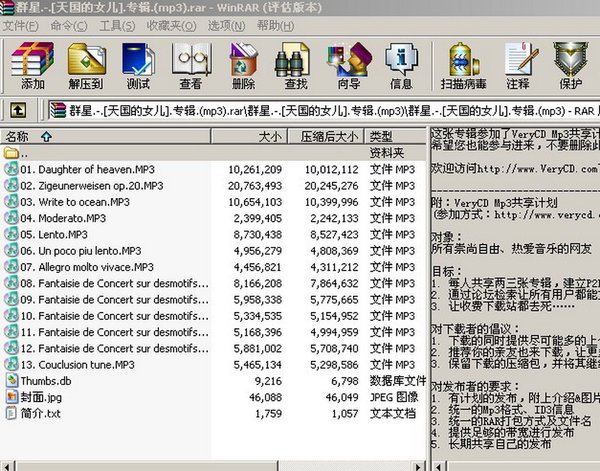
Task: Click the WinRAR icon in title bar
Action: click(x=7, y=8)
